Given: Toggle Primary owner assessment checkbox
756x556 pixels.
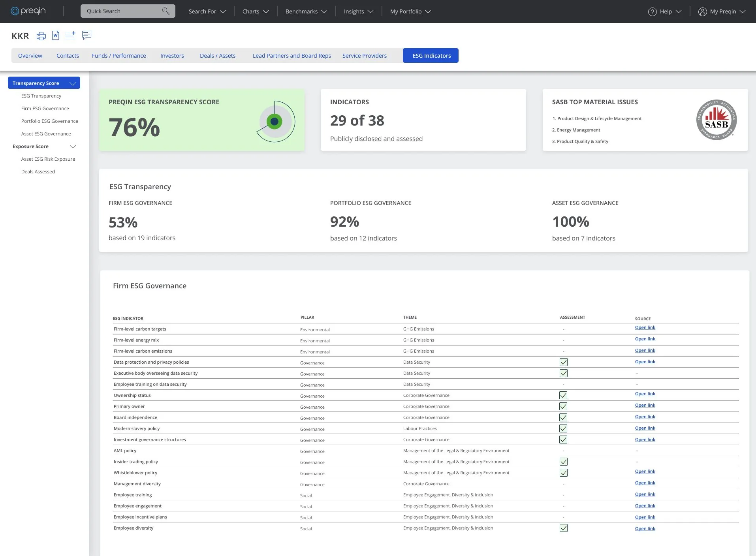Looking at the screenshot, I should tap(564, 406).
